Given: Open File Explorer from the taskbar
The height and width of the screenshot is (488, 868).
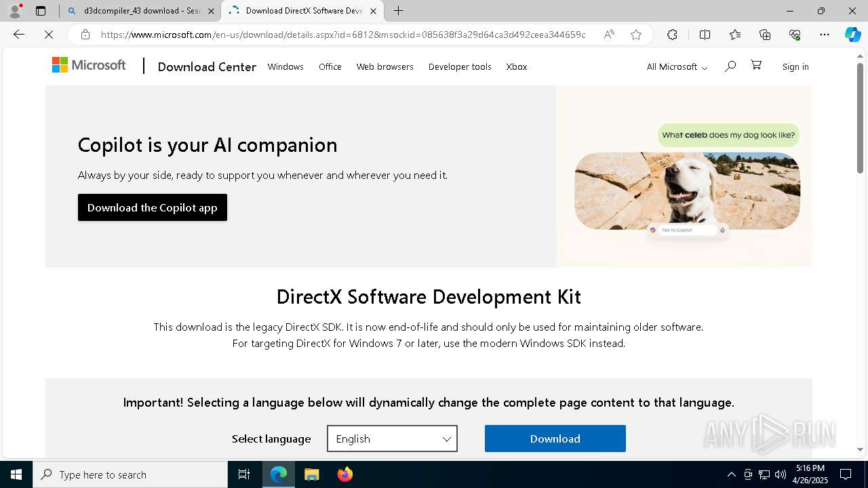Looking at the screenshot, I should pyautogui.click(x=311, y=474).
